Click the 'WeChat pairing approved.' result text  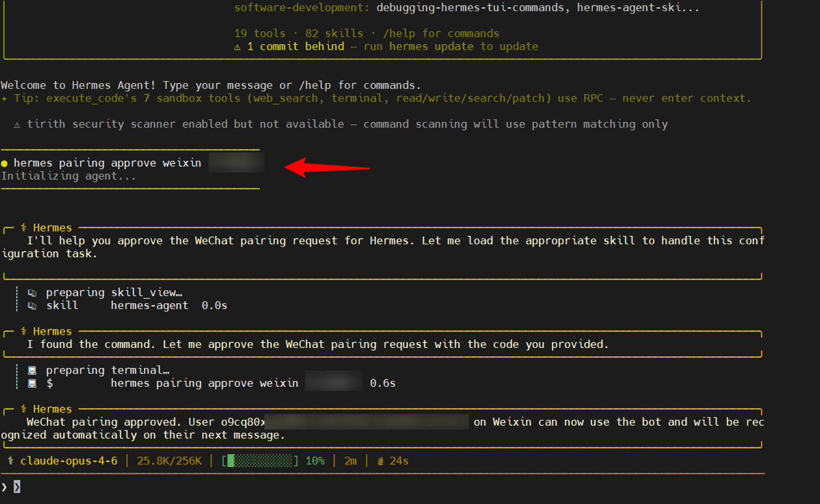coord(104,422)
